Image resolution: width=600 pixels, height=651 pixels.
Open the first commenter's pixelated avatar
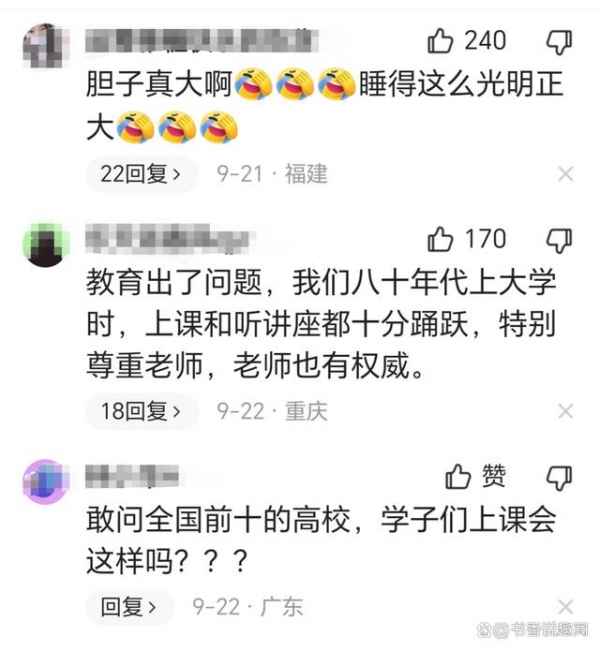coord(46,46)
